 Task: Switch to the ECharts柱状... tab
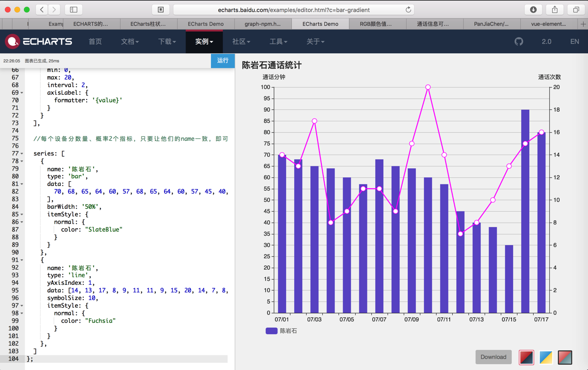pos(148,24)
